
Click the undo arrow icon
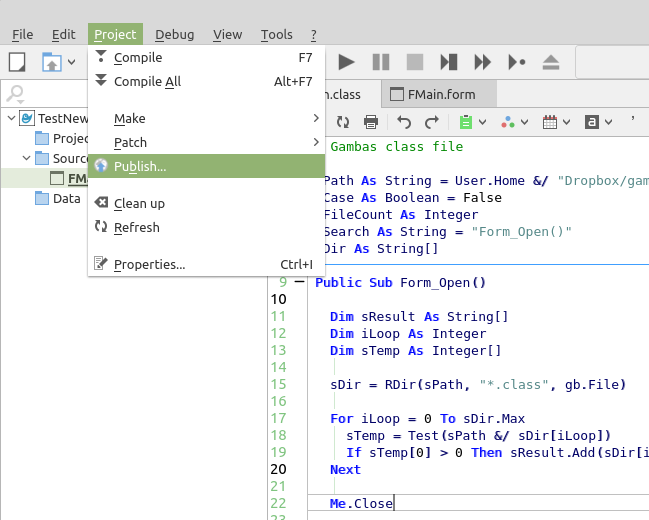(404, 122)
